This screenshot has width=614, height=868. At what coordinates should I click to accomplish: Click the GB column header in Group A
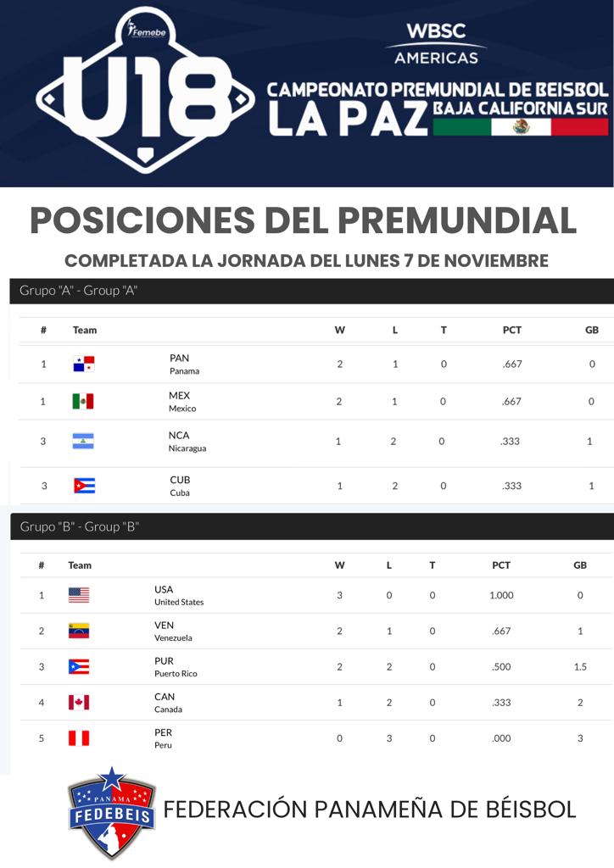pyautogui.click(x=591, y=330)
